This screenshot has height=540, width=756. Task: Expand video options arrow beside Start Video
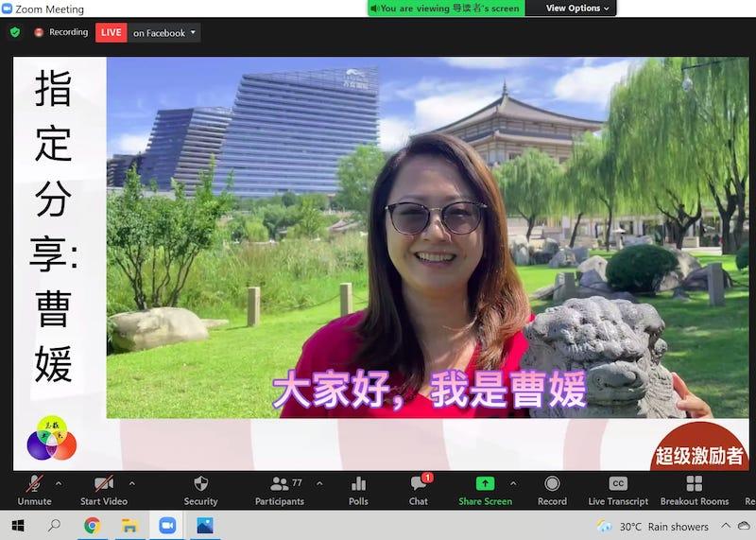tap(131, 483)
